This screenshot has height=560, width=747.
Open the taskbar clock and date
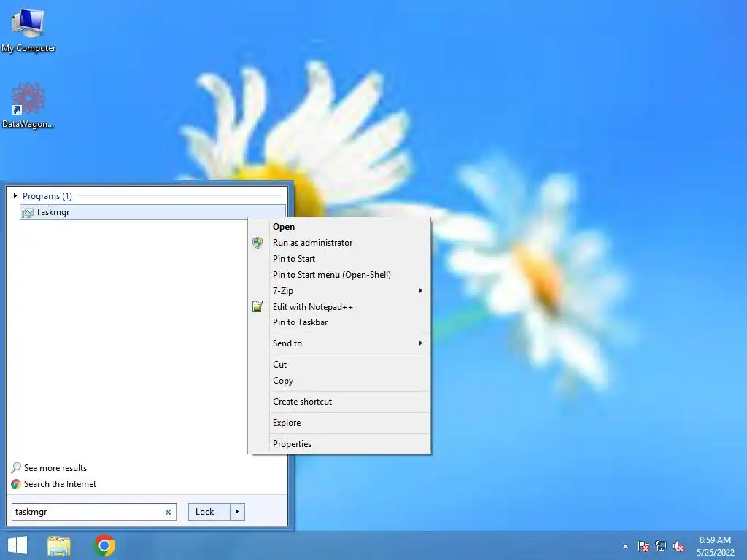715,546
